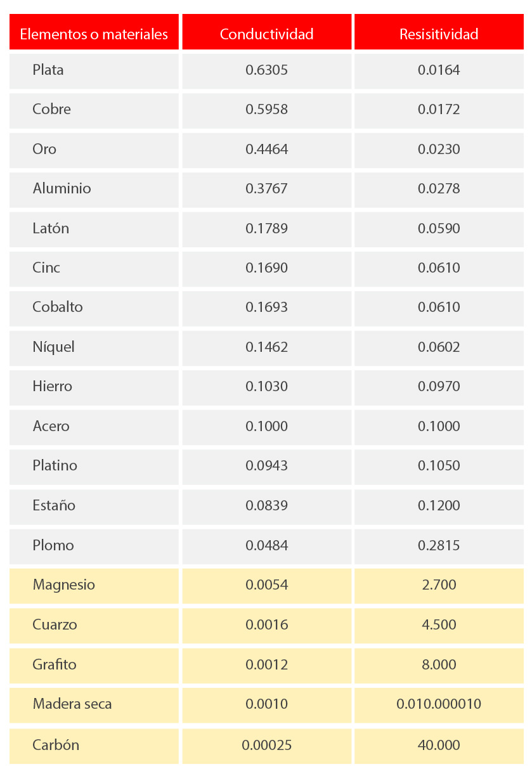532x776 pixels.
Task: Select the Hierro material cell
Action: coord(94,387)
